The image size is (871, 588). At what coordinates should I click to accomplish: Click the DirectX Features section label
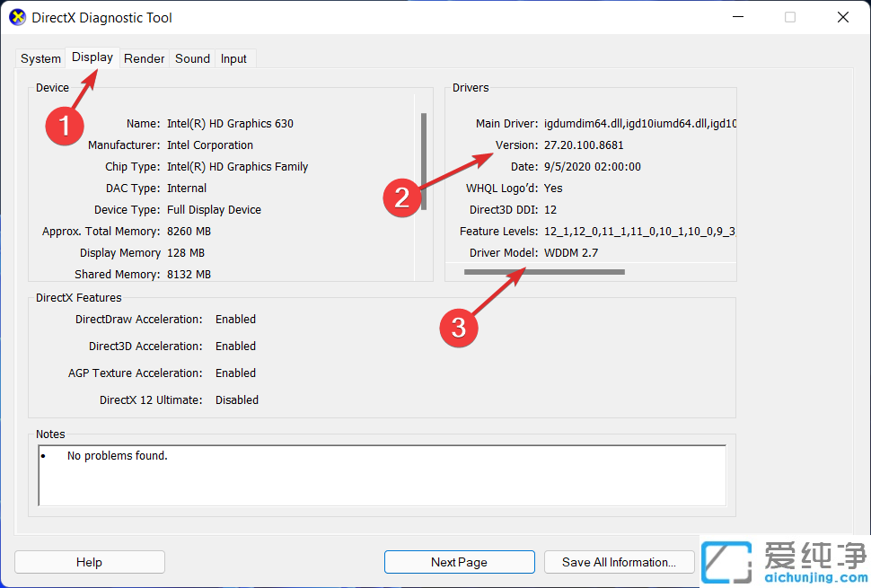click(78, 297)
